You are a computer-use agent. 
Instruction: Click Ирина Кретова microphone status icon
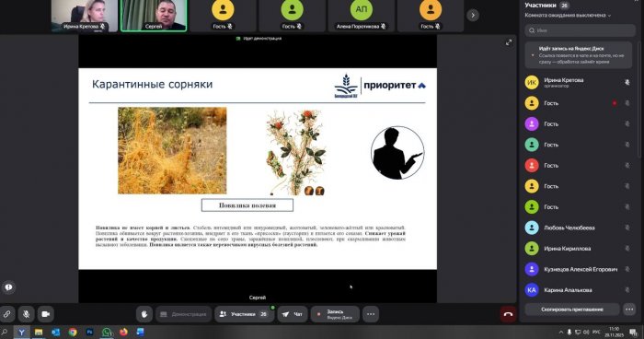click(x=627, y=82)
